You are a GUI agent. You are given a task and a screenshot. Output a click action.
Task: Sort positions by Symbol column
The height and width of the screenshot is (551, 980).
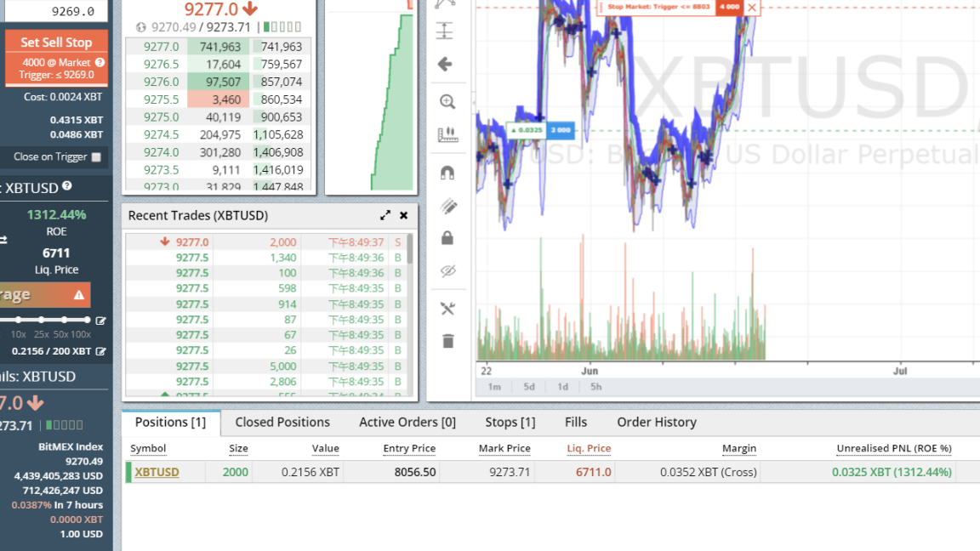click(148, 449)
